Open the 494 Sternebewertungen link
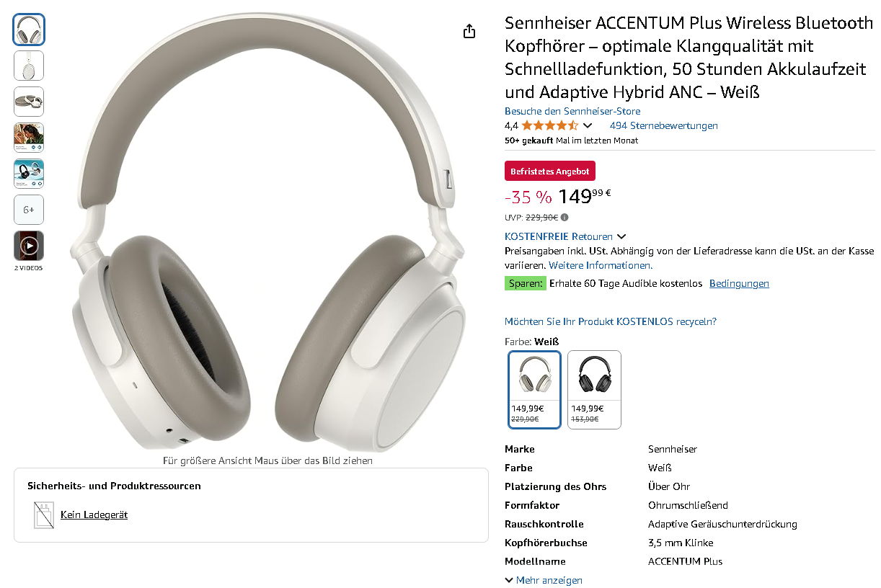 (663, 125)
